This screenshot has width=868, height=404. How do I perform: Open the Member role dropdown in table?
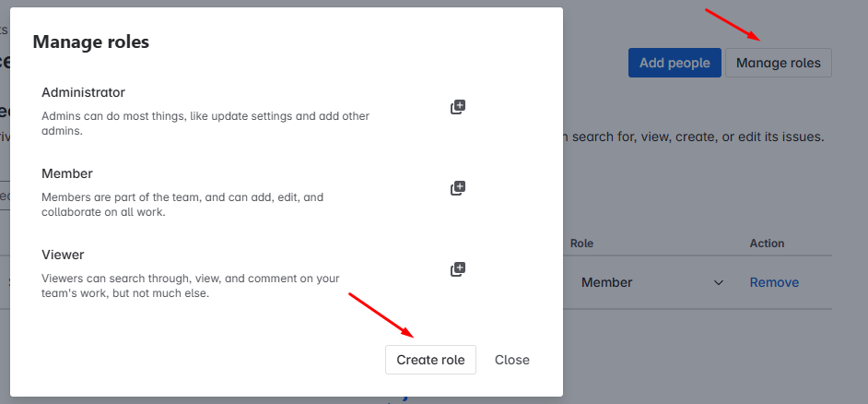point(652,282)
